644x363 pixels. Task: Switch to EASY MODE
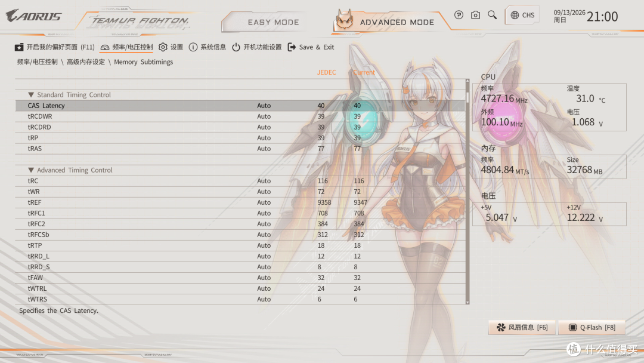pyautogui.click(x=273, y=22)
